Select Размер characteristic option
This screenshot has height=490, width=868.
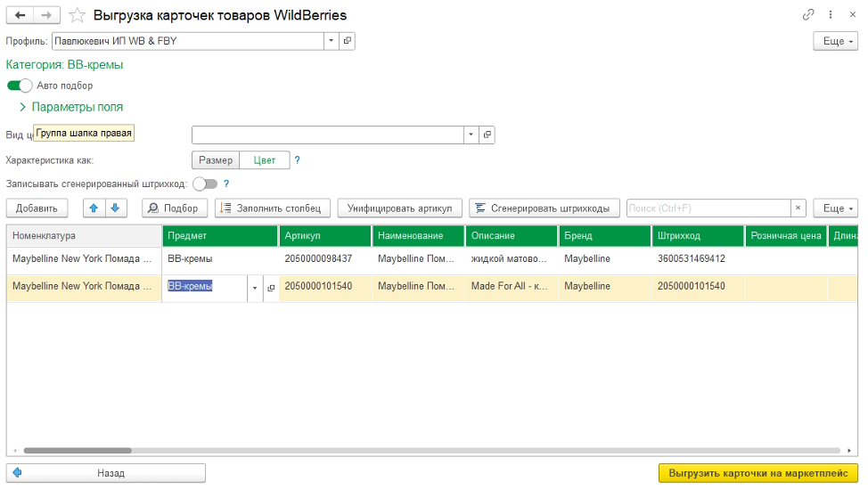tap(216, 160)
